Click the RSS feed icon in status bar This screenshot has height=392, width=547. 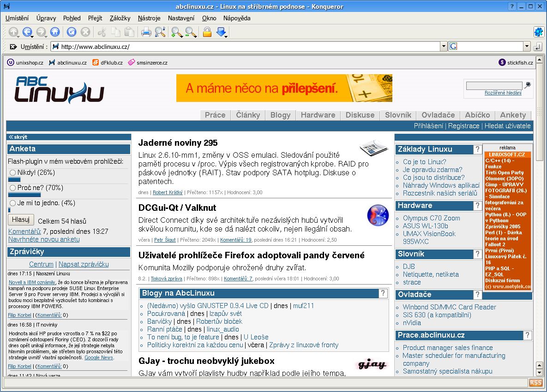click(535, 383)
